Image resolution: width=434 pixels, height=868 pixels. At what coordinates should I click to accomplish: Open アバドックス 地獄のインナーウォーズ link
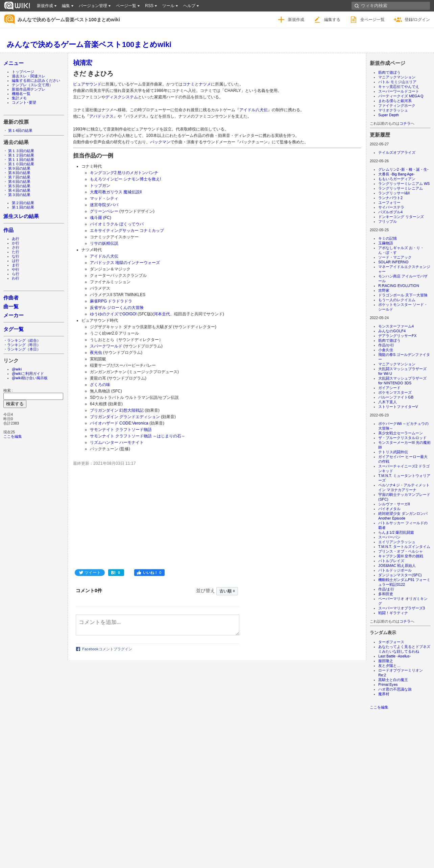point(125,263)
